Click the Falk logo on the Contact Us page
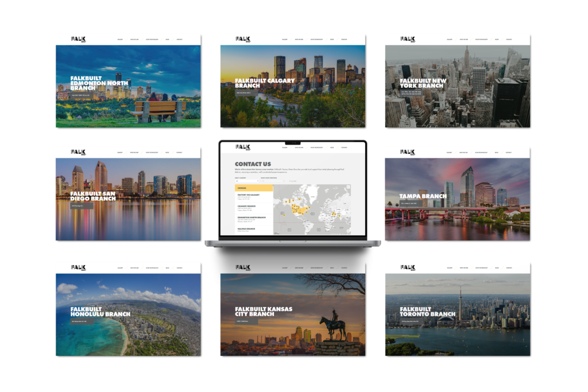The height and width of the screenshot is (392, 588). click(243, 147)
